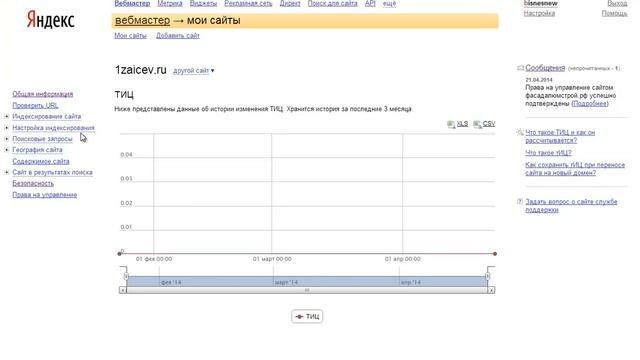
Task: Open Что такое ТИЦ и как рассчитывается link
Action: click(560, 136)
